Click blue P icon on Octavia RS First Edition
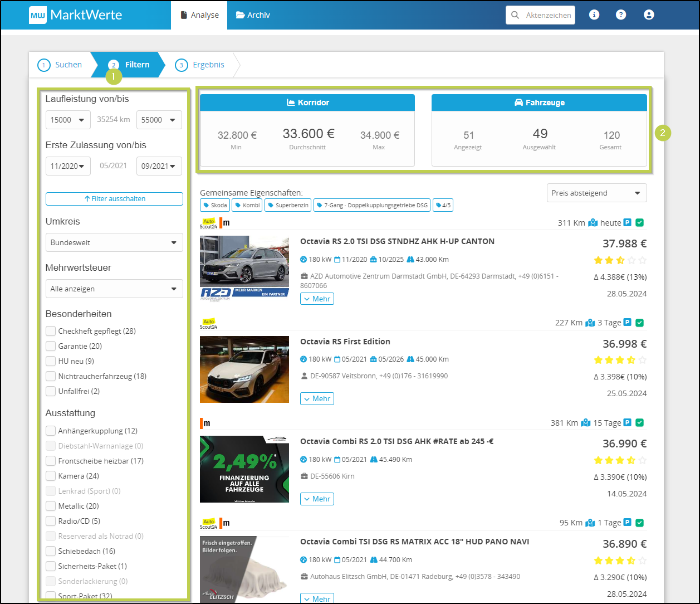 pos(627,323)
